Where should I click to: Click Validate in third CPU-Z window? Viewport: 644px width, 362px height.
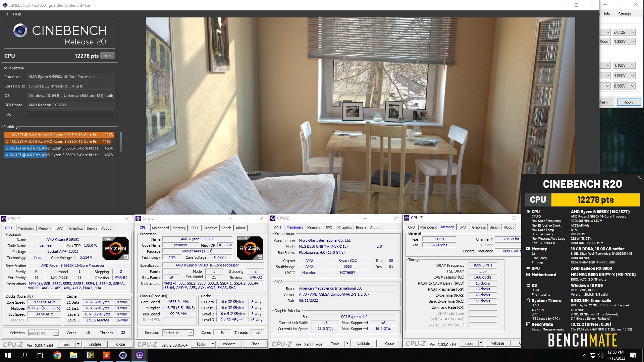[x=364, y=344]
